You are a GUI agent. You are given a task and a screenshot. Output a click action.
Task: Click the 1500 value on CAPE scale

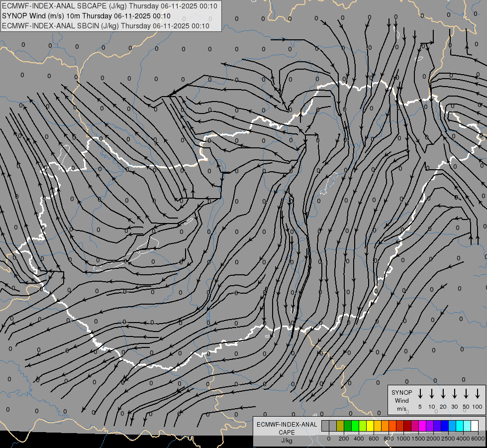(x=418, y=439)
